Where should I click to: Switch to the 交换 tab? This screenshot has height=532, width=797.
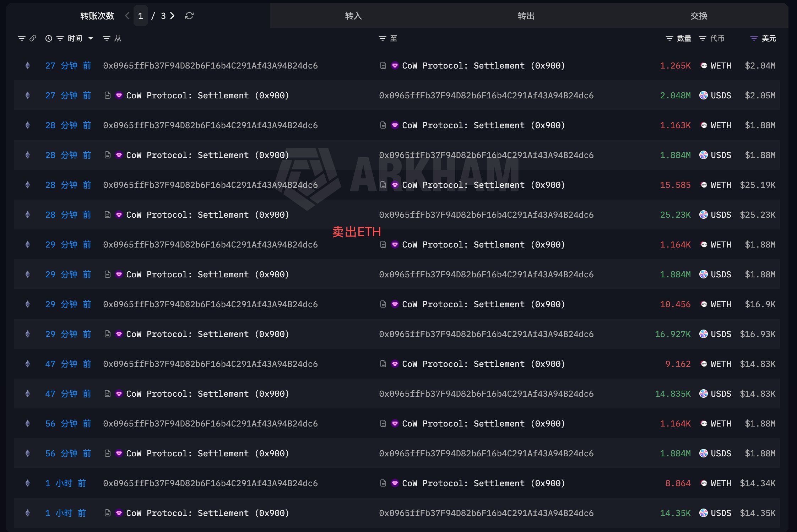(x=699, y=16)
